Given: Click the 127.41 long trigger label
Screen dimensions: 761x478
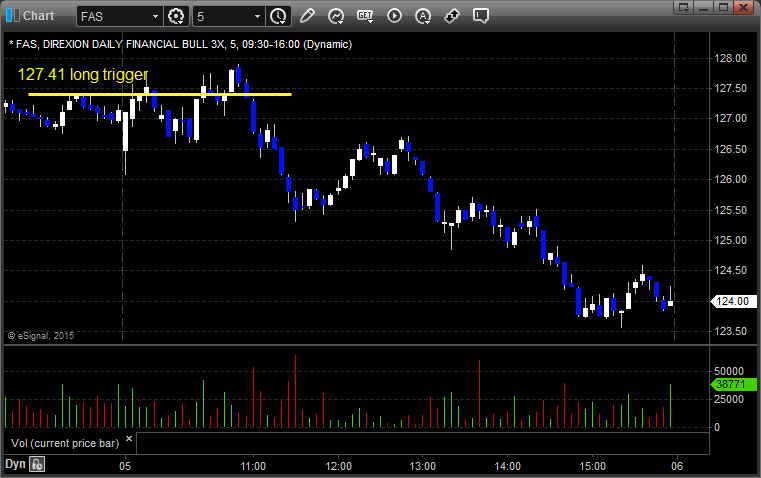Looking at the screenshot, I should point(82,74).
